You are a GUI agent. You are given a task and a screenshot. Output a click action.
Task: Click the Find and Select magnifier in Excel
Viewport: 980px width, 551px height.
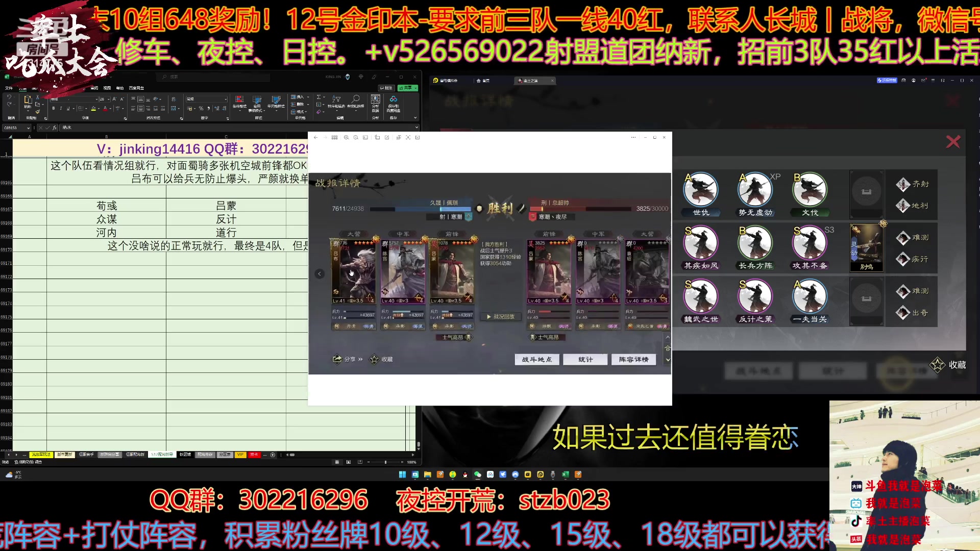356,99
